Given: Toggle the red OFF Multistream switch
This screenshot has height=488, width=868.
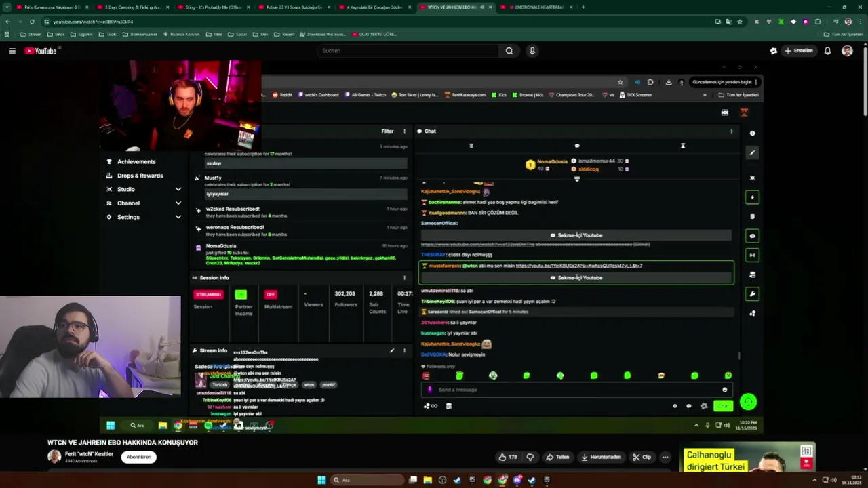Looking at the screenshot, I should pos(271,294).
